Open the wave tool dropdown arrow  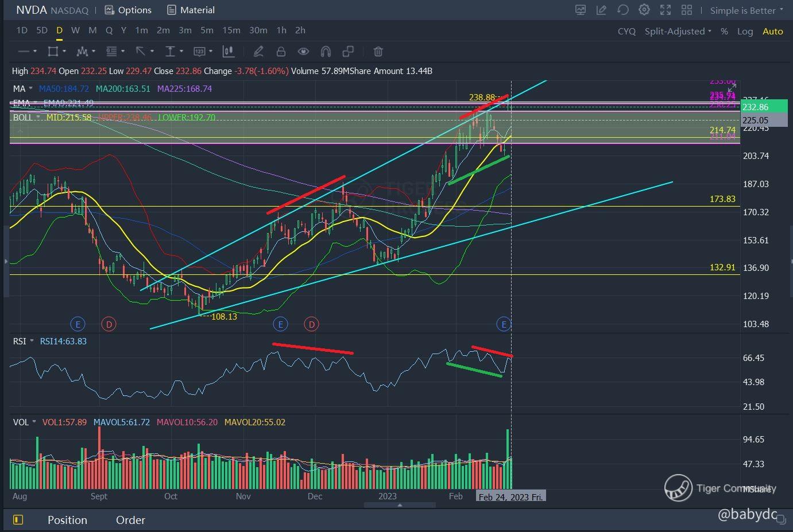[94, 52]
